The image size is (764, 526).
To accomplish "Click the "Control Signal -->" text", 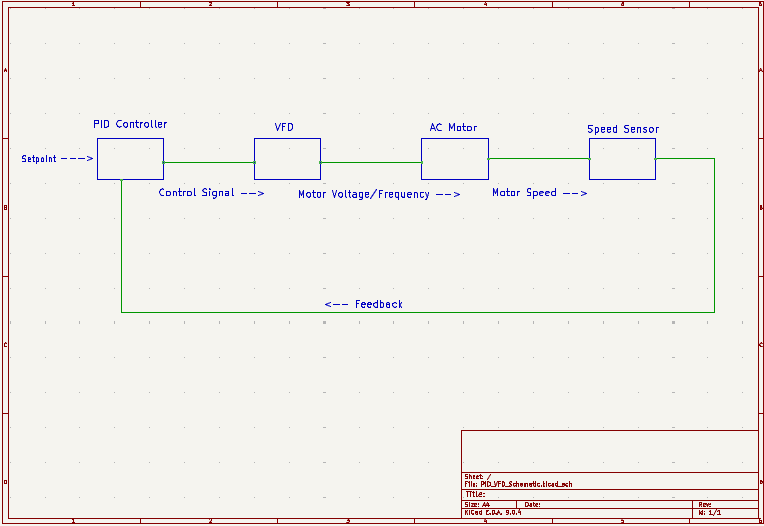I will [x=211, y=193].
